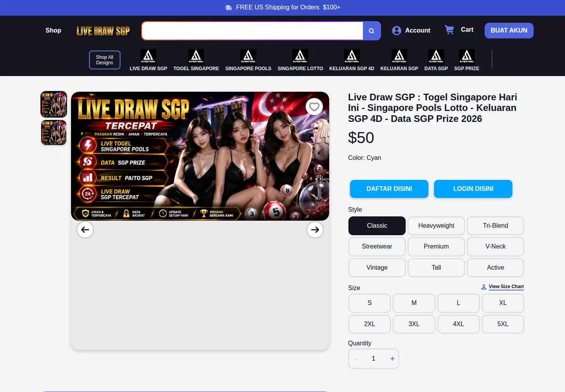This screenshot has width=565, height=392.
Task: Open LIVE DRAW SGP category label
Action: pyautogui.click(x=148, y=69)
